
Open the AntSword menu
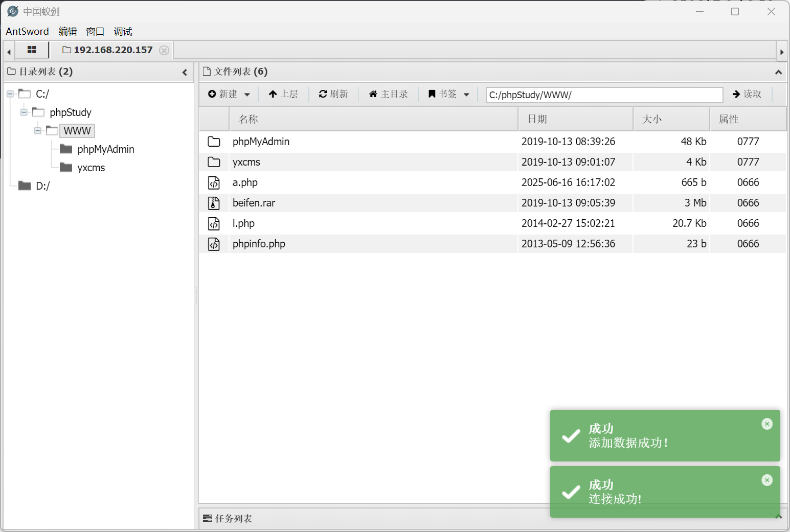click(27, 31)
